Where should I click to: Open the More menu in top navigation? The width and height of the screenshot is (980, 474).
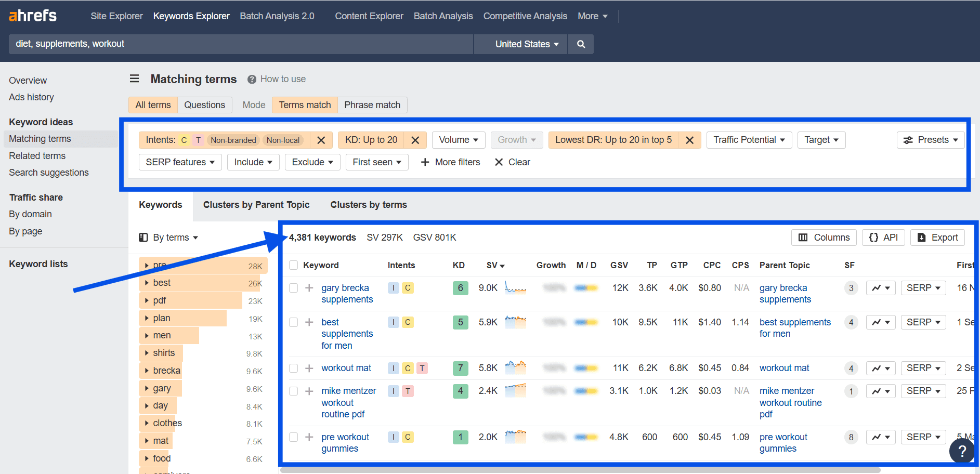[593, 16]
